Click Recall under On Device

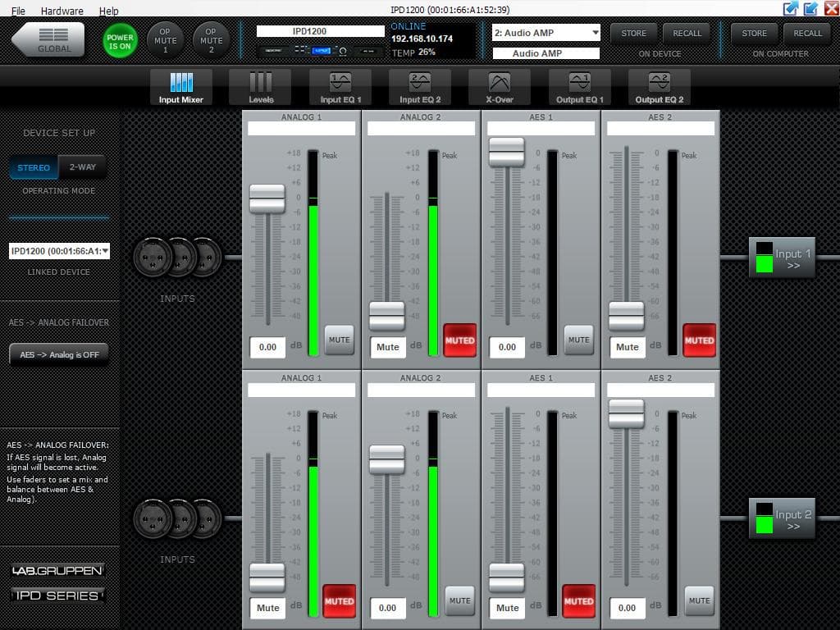pos(687,33)
